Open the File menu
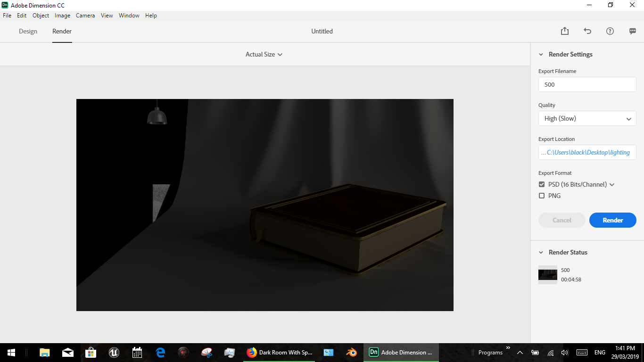This screenshot has width=644, height=362. (x=7, y=16)
